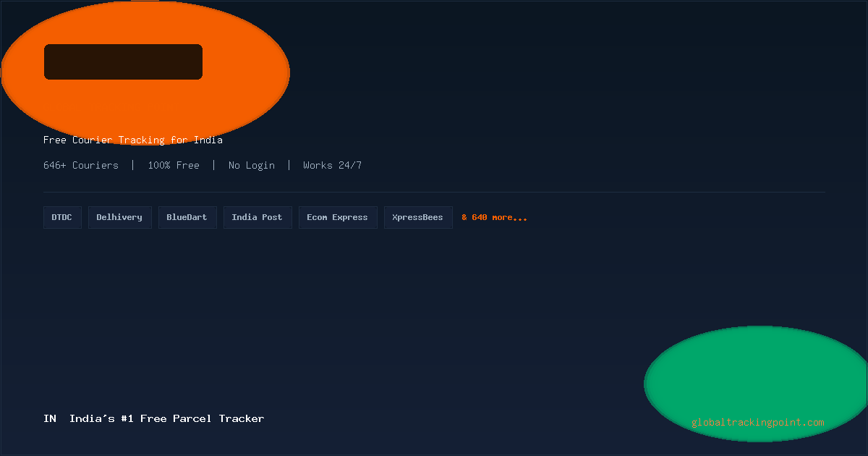Click the 'IN' country code label

click(x=50, y=418)
